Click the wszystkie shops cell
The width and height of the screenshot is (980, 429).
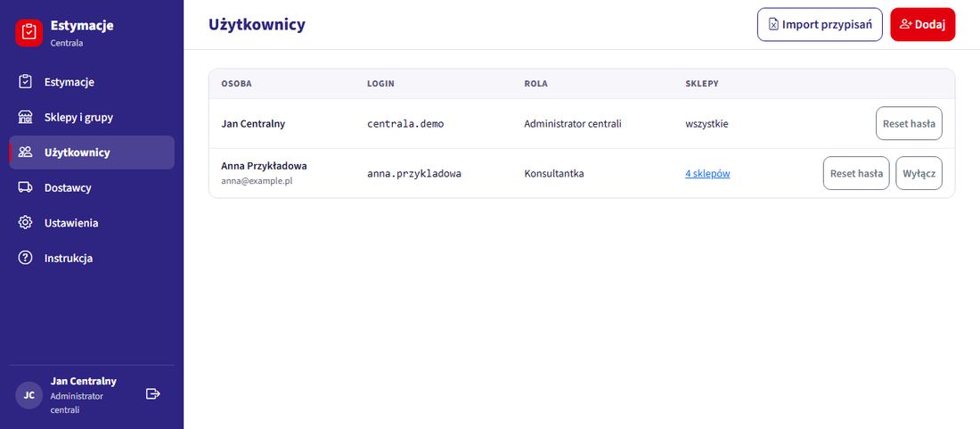tap(706, 123)
